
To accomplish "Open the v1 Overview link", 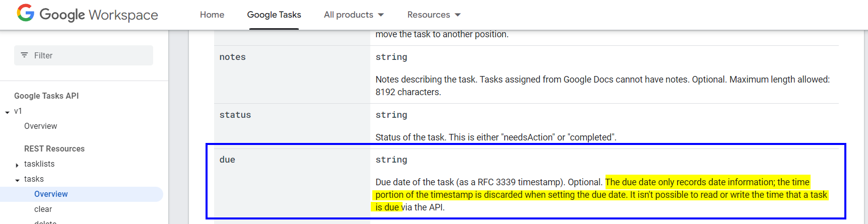I will (x=40, y=126).
